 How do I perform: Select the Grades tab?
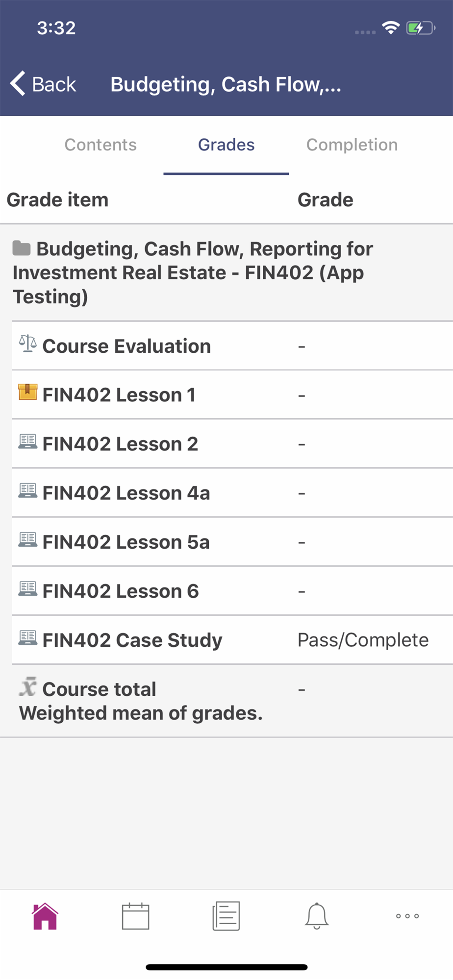click(226, 145)
